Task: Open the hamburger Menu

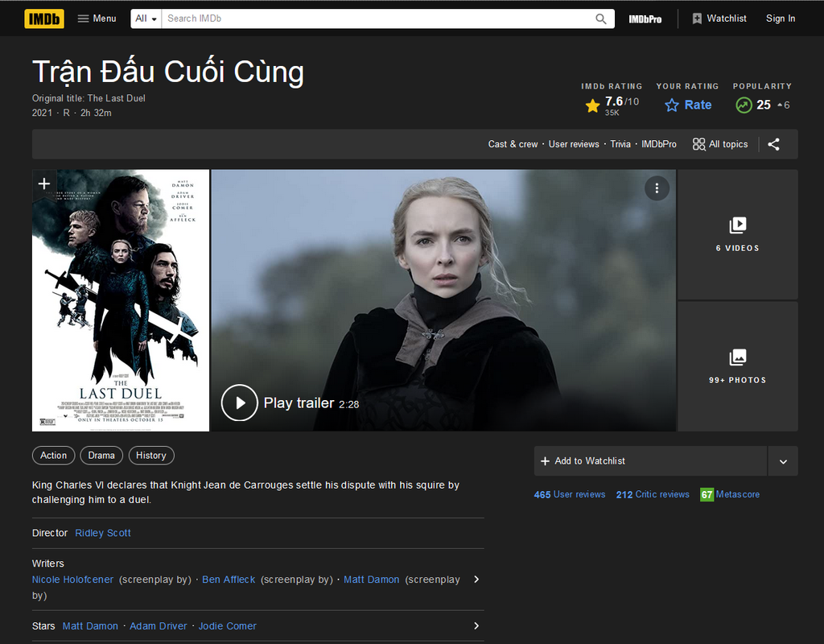Action: [x=97, y=19]
